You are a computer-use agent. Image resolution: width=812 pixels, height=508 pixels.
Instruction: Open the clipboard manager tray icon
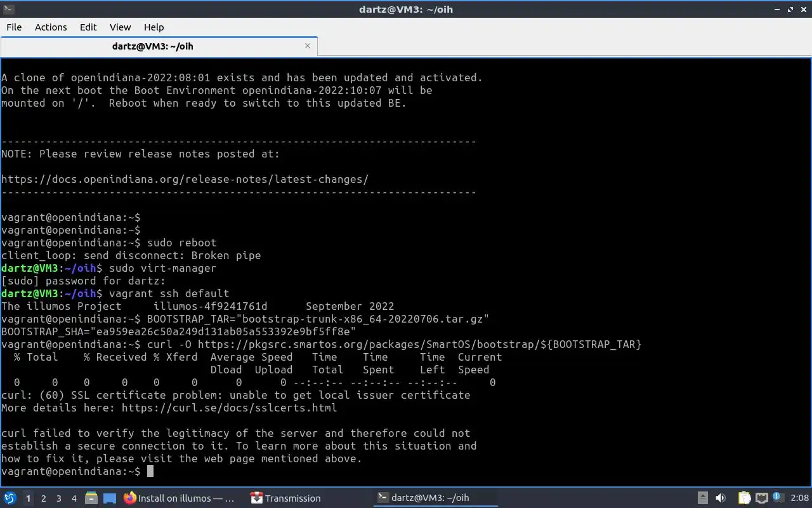744,498
